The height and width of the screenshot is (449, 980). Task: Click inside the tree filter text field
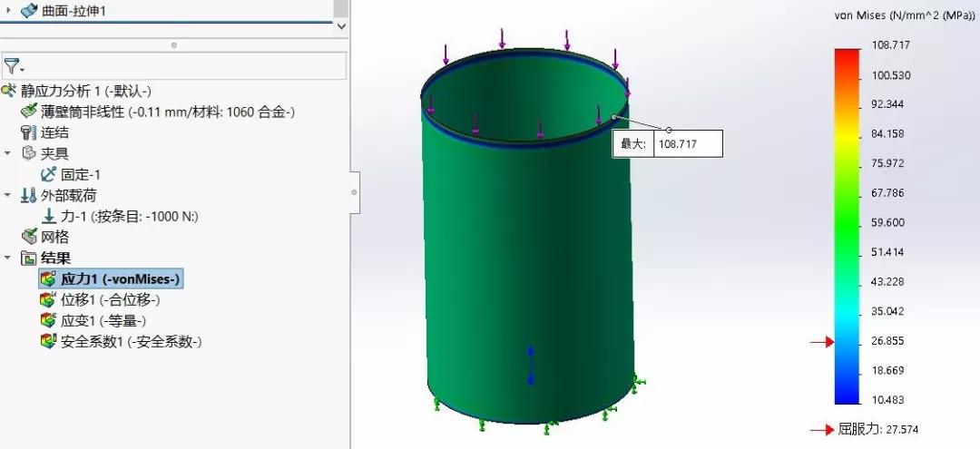tap(181, 66)
